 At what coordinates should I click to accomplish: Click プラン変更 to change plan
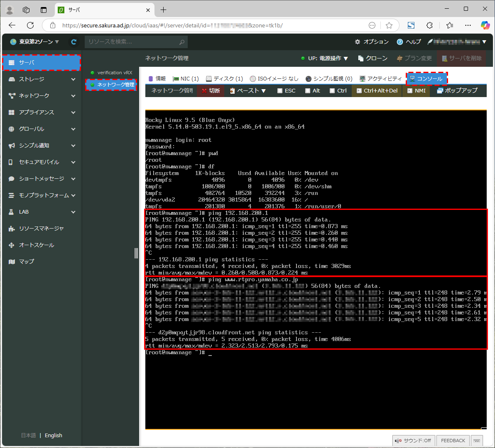coord(414,58)
